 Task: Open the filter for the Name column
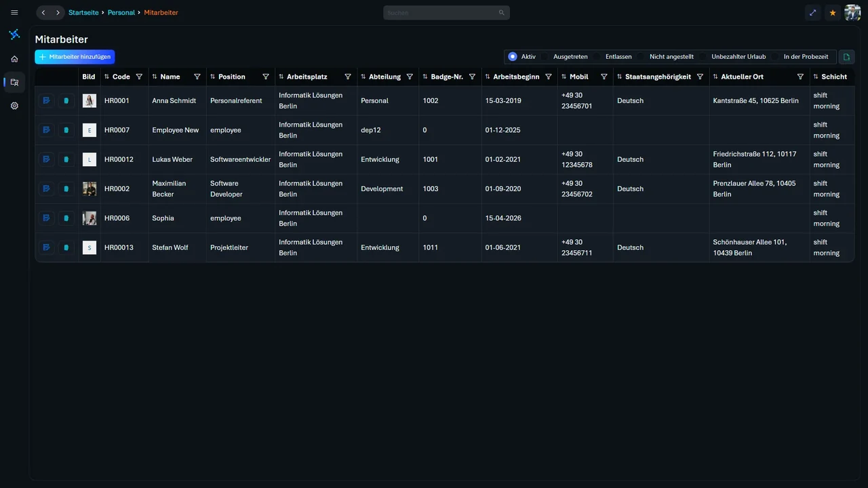197,77
